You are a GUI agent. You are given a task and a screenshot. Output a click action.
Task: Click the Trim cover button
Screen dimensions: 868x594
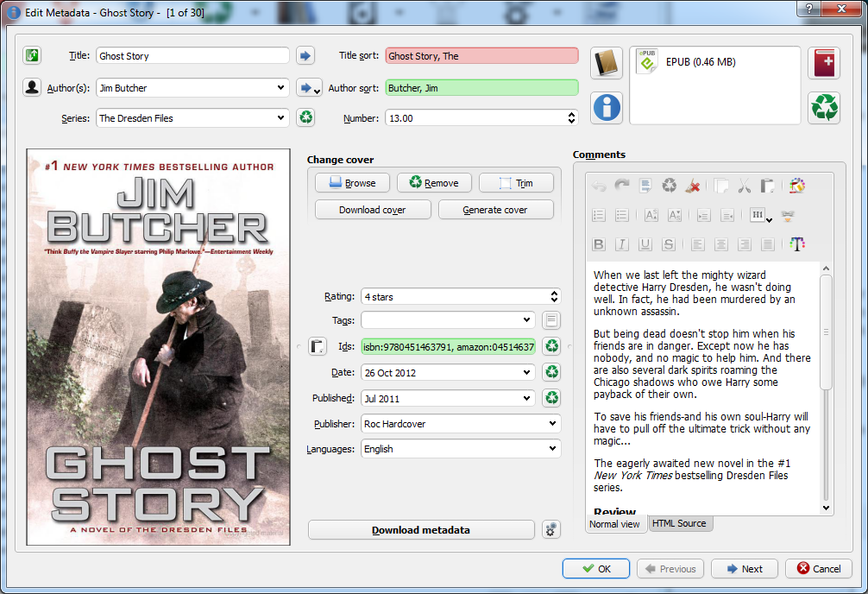pyautogui.click(x=516, y=183)
